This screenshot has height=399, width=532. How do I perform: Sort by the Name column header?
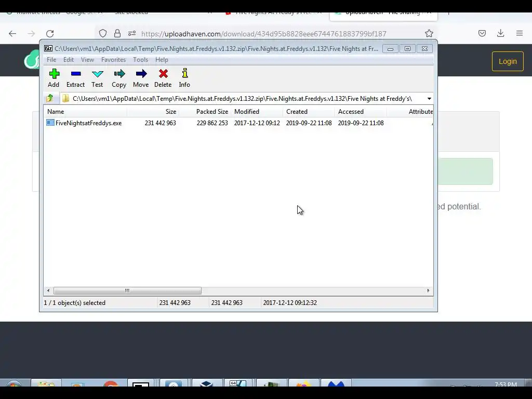[x=85, y=112]
